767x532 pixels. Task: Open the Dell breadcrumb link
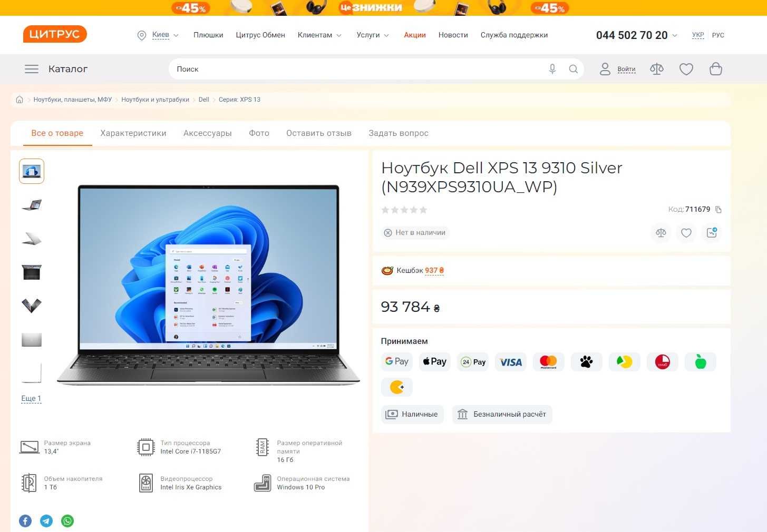pyautogui.click(x=204, y=100)
